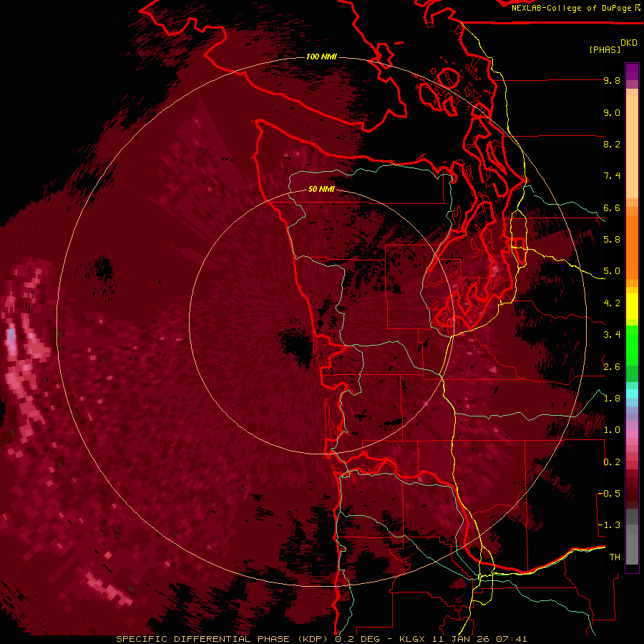Image resolution: width=644 pixels, height=644 pixels.
Task: Click the NEXLAB-College of DuPage label
Action: pyautogui.click(x=571, y=8)
